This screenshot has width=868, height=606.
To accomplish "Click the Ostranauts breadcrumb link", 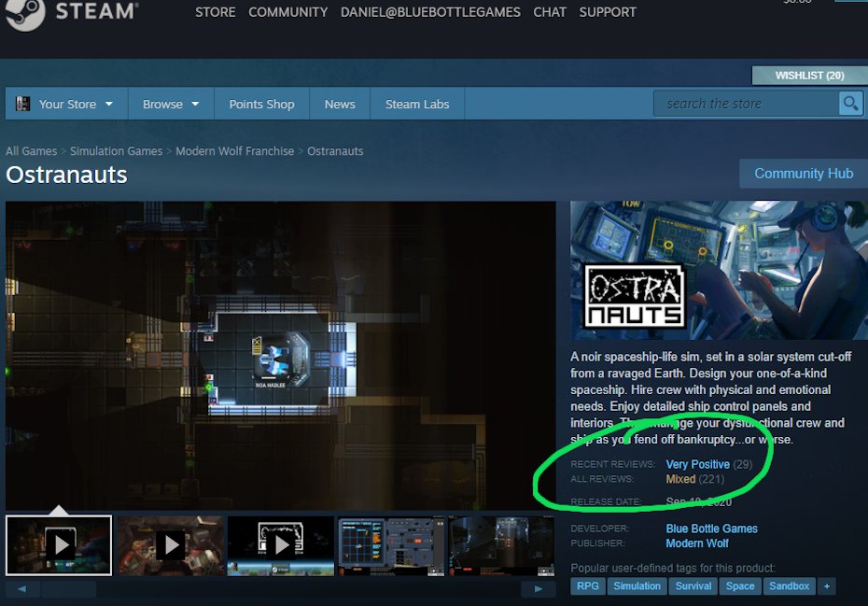I will click(335, 150).
